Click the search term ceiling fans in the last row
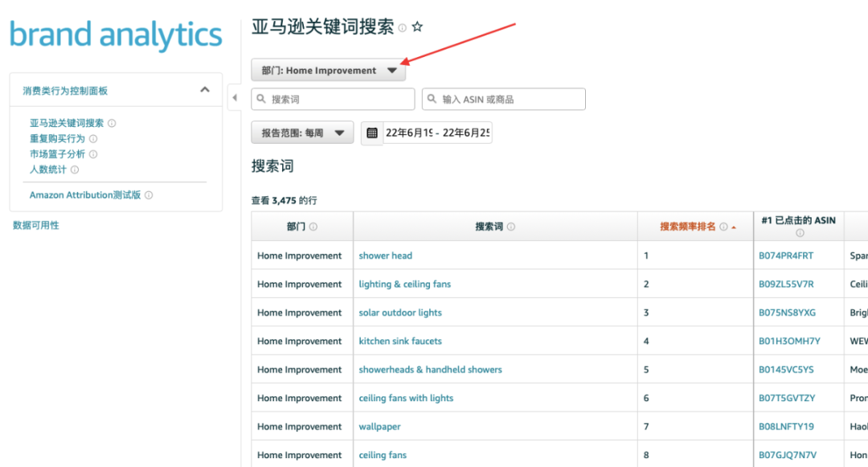 click(x=383, y=456)
